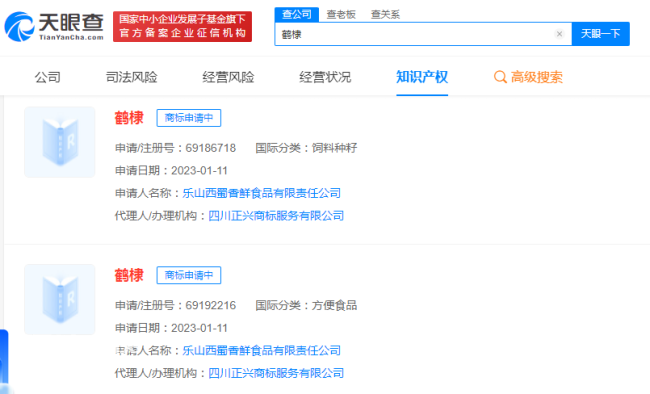Image resolution: width=650 pixels, height=394 pixels.
Task: Open trademark thumbnail for registration 69192216
Action: tap(60, 299)
